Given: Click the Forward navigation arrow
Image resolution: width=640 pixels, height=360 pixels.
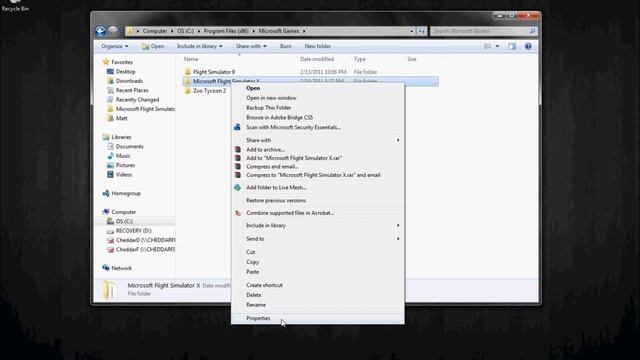Looking at the screenshot, I should click(113, 31).
